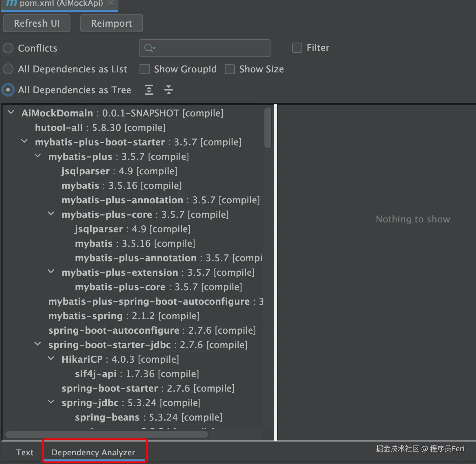The width and height of the screenshot is (476, 464).
Task: Switch to the Text tab
Action: tap(25, 452)
